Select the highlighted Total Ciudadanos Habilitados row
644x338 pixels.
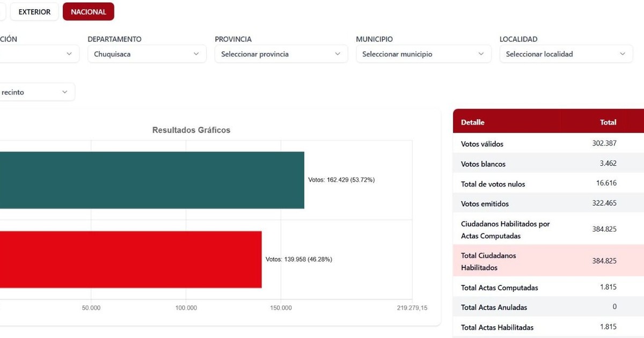[547, 261]
